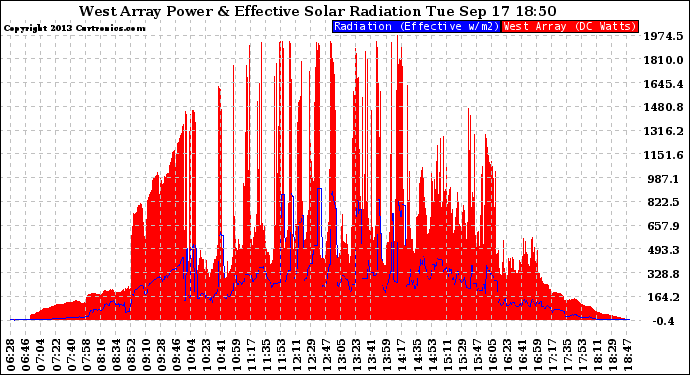Click the 07:40 time label
Screen dimensions: 690x375
pos(71,354)
